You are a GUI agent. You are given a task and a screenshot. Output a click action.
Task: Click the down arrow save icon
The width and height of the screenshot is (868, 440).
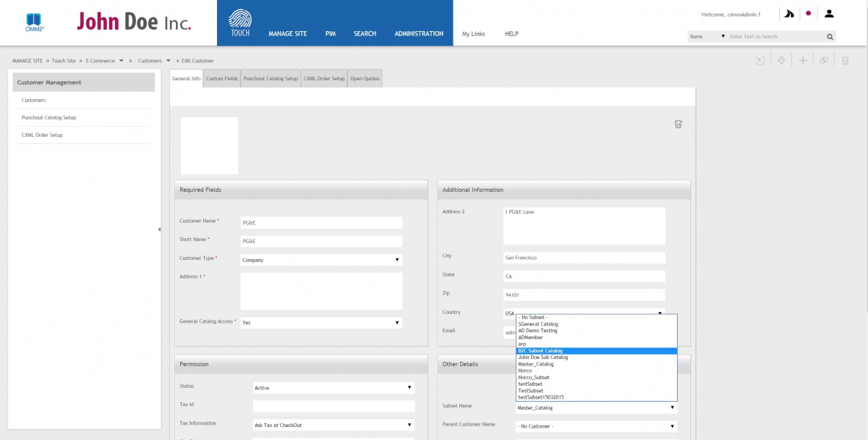tap(781, 61)
